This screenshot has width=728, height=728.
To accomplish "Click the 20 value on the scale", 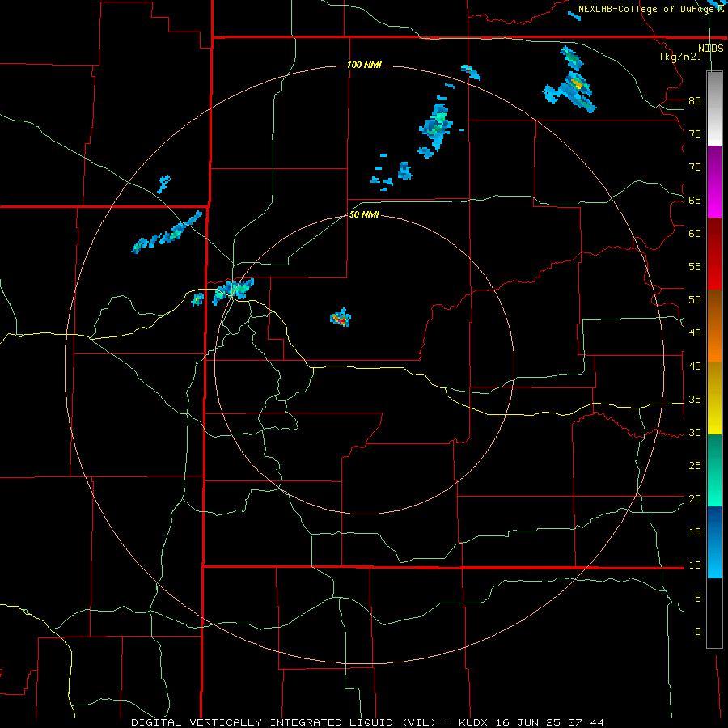I will pyautogui.click(x=695, y=498).
